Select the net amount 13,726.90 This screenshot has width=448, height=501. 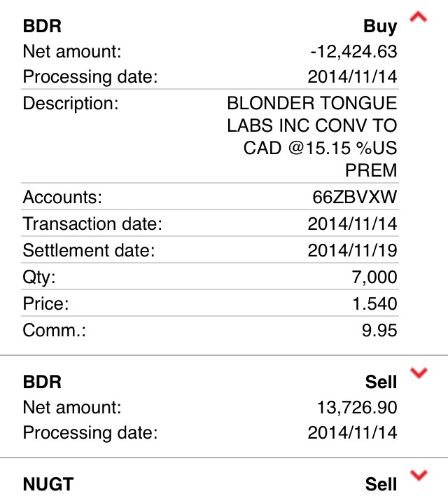[358, 407]
